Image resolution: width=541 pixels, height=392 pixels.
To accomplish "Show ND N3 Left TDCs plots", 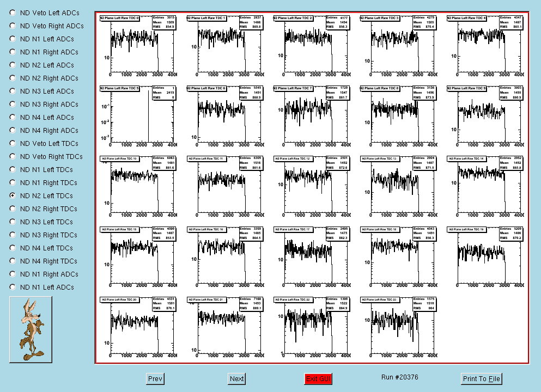I will pyautogui.click(x=13, y=222).
